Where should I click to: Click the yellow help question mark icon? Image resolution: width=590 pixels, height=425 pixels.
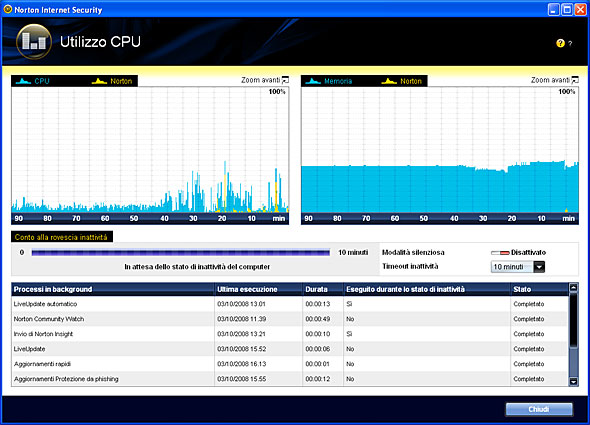560,43
